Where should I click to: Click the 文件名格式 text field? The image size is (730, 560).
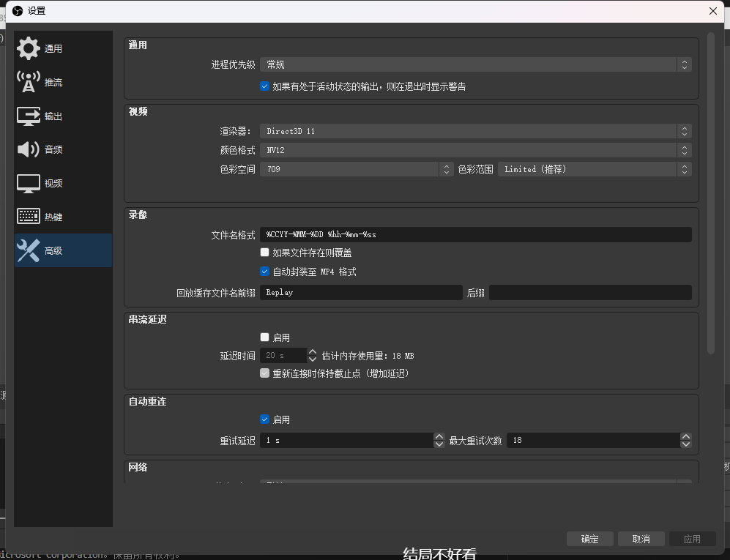click(475, 234)
